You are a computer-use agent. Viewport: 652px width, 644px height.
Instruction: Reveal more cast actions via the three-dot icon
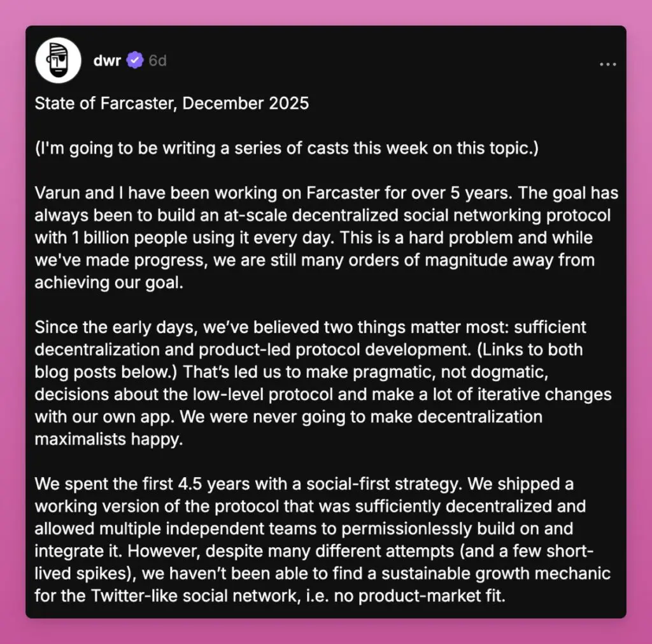(x=608, y=64)
